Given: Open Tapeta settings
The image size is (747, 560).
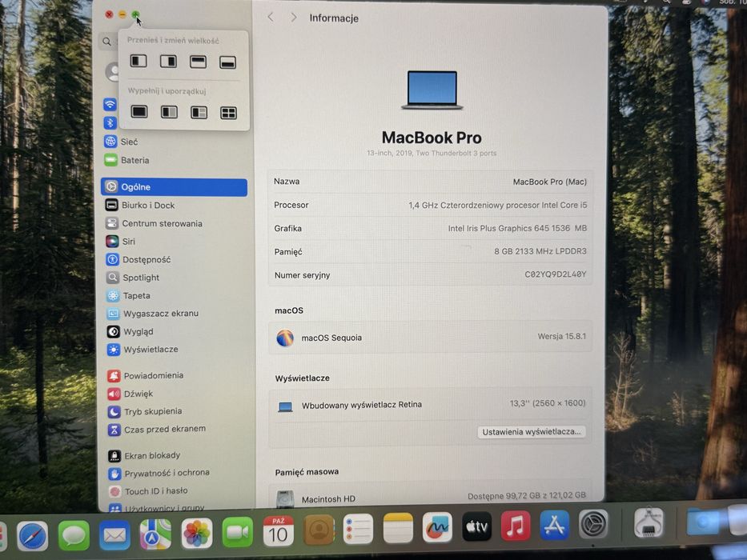Looking at the screenshot, I should (175, 296).
